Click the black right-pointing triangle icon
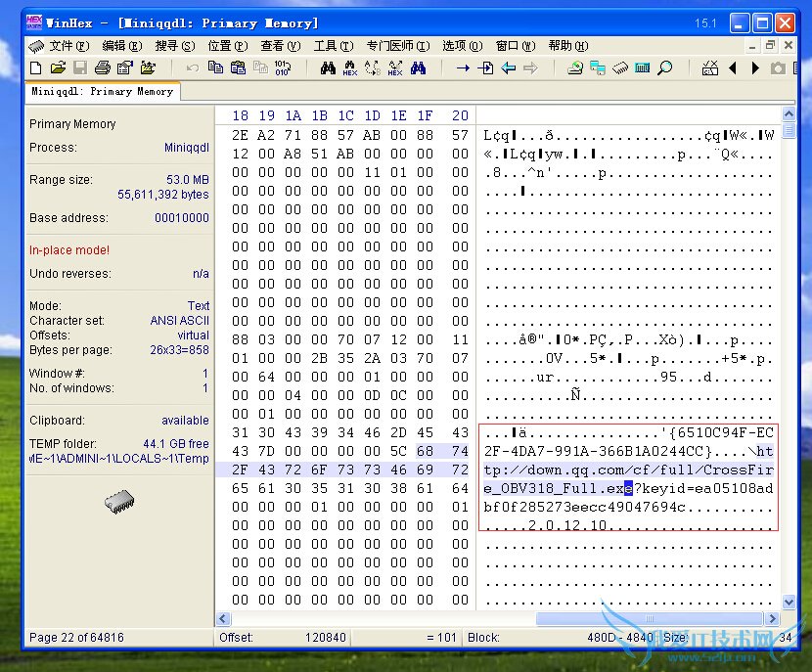 pyautogui.click(x=755, y=67)
